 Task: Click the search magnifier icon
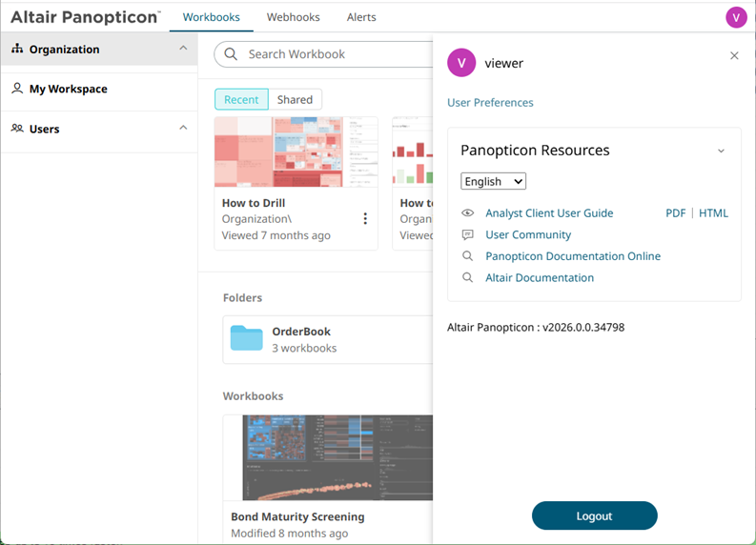pos(231,54)
